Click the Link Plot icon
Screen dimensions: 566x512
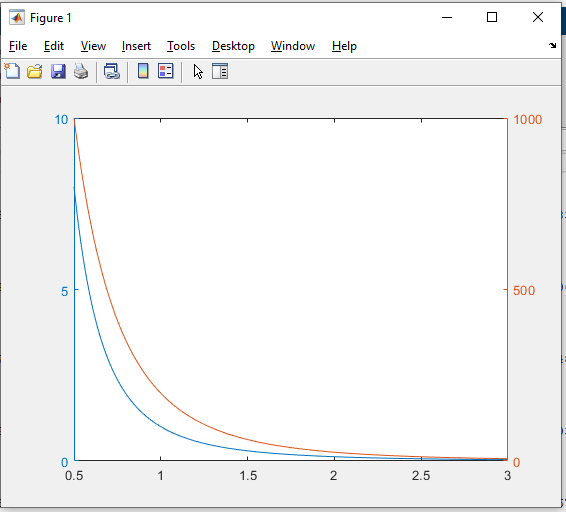pyautogui.click(x=112, y=71)
